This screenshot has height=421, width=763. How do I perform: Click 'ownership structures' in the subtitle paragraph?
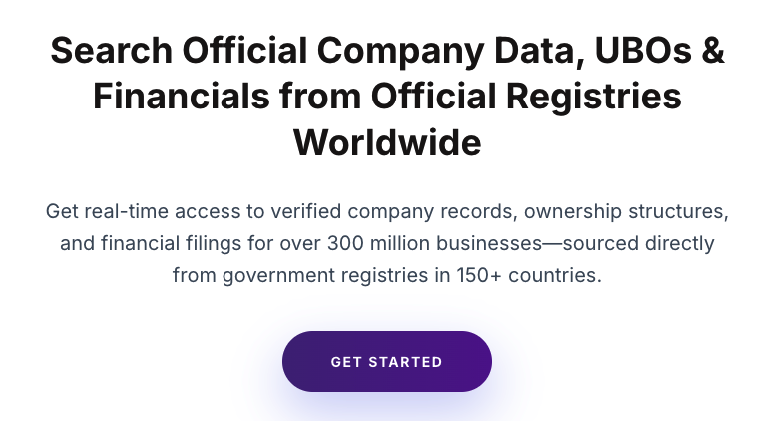626,211
